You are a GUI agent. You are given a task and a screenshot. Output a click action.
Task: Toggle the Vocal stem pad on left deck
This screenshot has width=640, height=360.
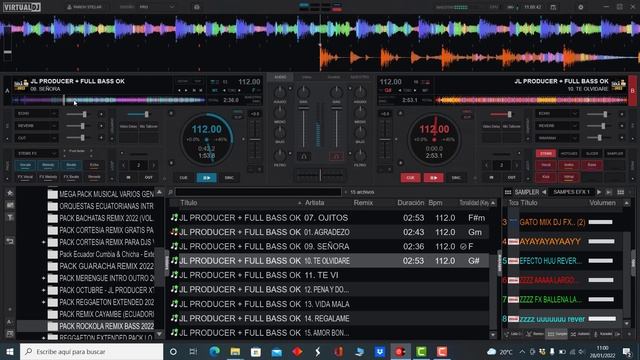(25, 165)
